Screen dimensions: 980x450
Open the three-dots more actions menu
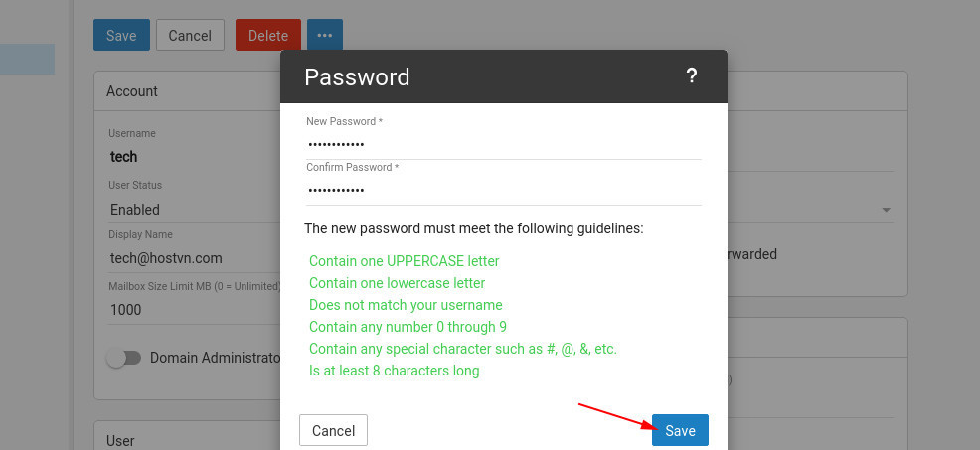click(325, 35)
